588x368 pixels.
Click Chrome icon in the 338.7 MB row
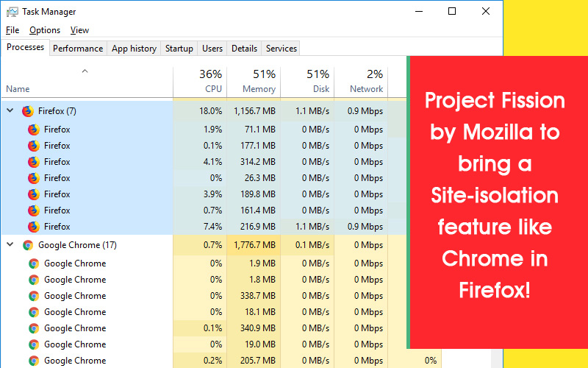point(34,296)
